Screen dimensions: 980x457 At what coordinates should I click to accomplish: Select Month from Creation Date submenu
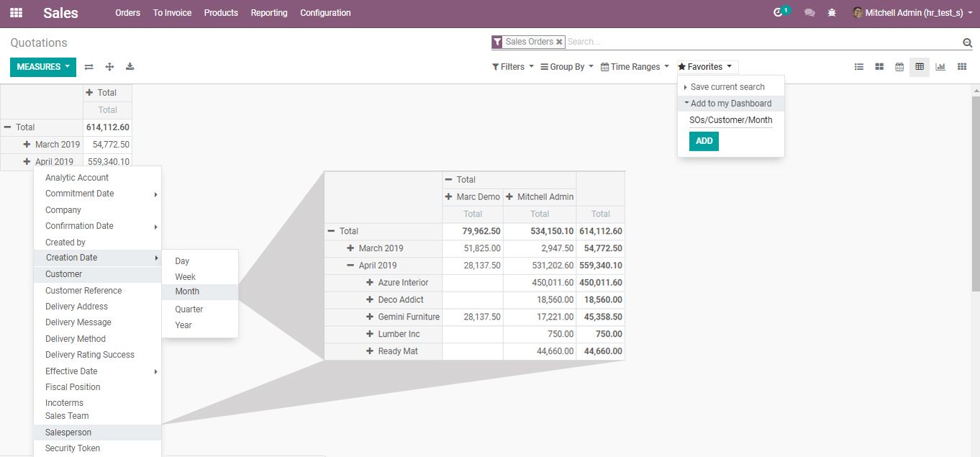[187, 291]
